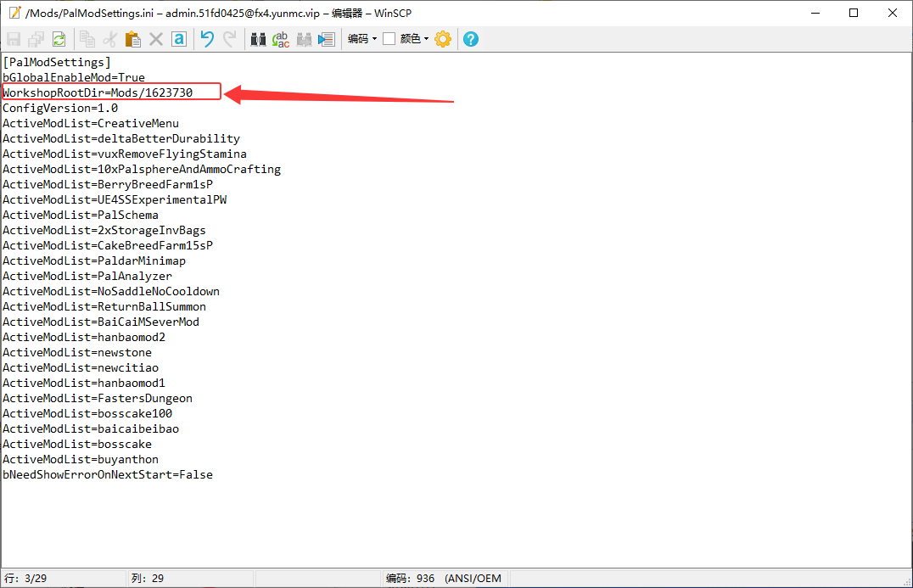Click the Reload file icon
The height and width of the screenshot is (588, 913).
[59, 39]
